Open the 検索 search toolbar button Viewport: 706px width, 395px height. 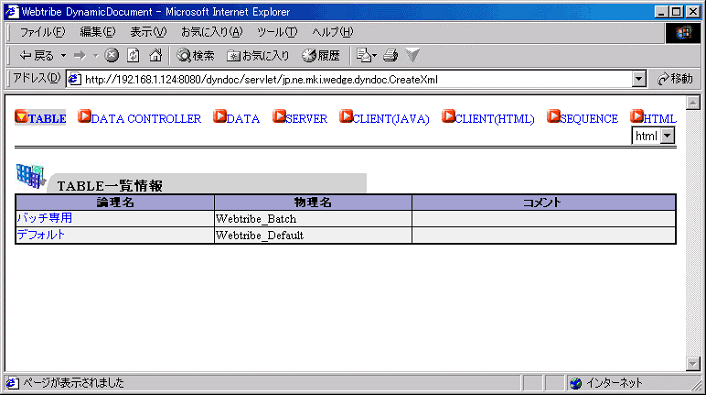click(x=195, y=55)
